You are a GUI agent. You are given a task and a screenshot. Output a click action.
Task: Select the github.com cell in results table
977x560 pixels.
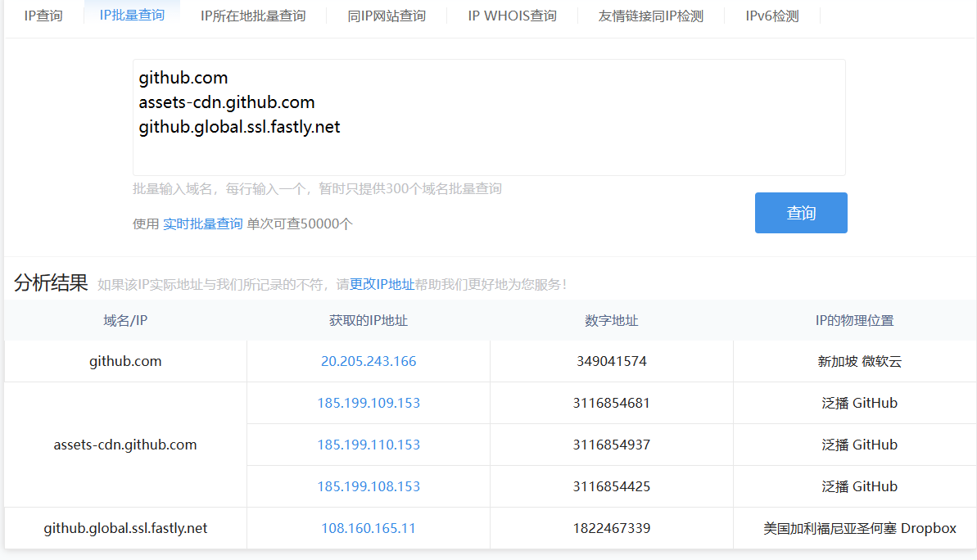tap(125, 361)
